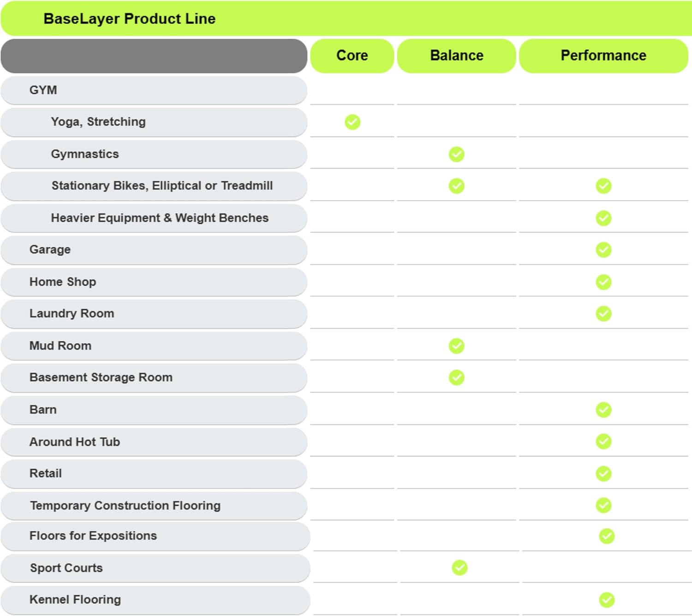Viewport: 692px width, 616px height.
Task: Click Balance check for Stationary Bikes row
Action: pyautogui.click(x=457, y=186)
